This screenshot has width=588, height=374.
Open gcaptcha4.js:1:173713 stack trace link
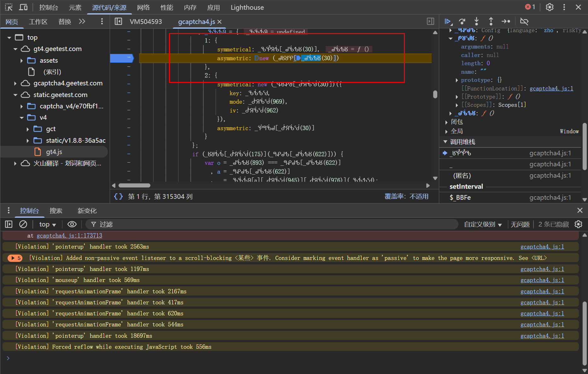pyautogui.click(x=69, y=235)
